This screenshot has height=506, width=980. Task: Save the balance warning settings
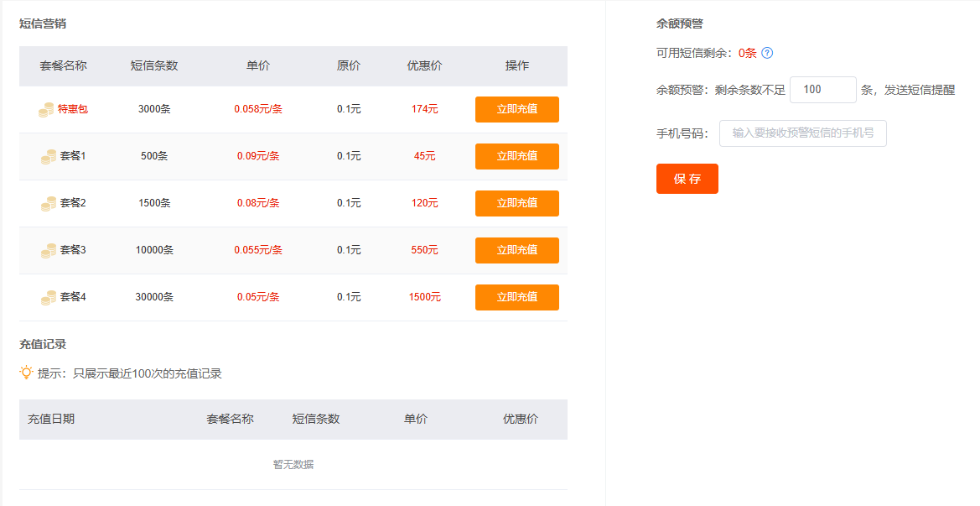687,179
